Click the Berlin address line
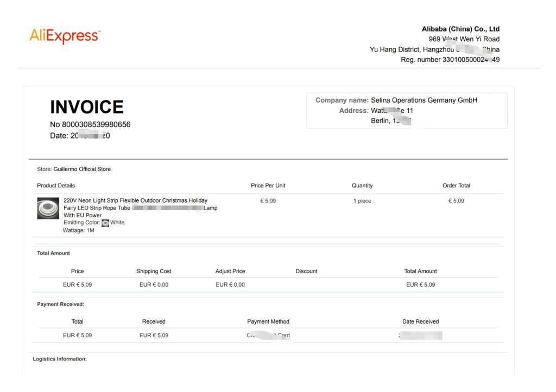 coord(391,121)
